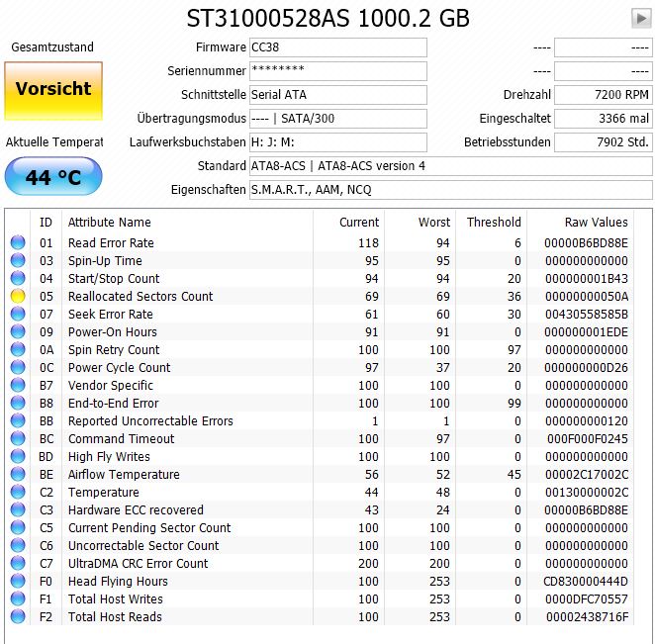Click the status orb for Total Host Writes
The image size is (655, 644).
pos(18,598)
